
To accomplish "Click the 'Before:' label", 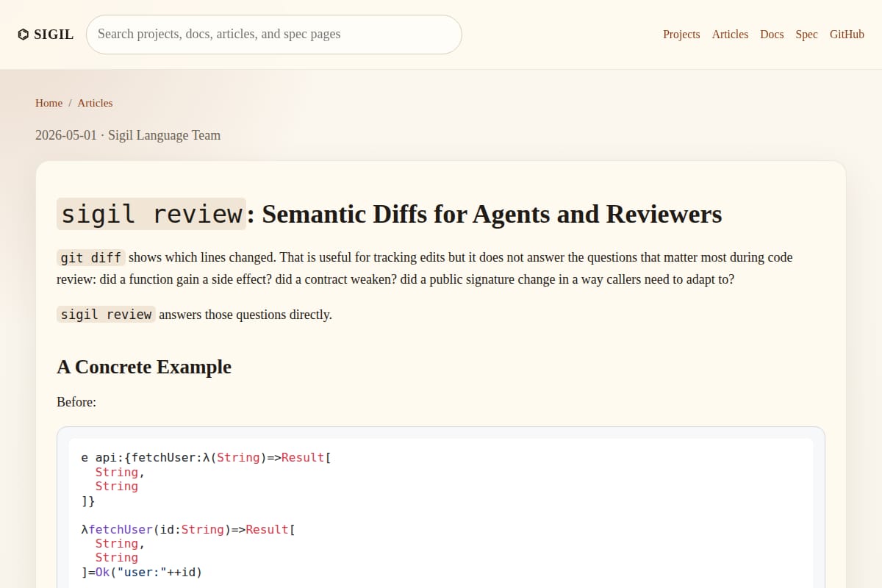I will [x=76, y=402].
